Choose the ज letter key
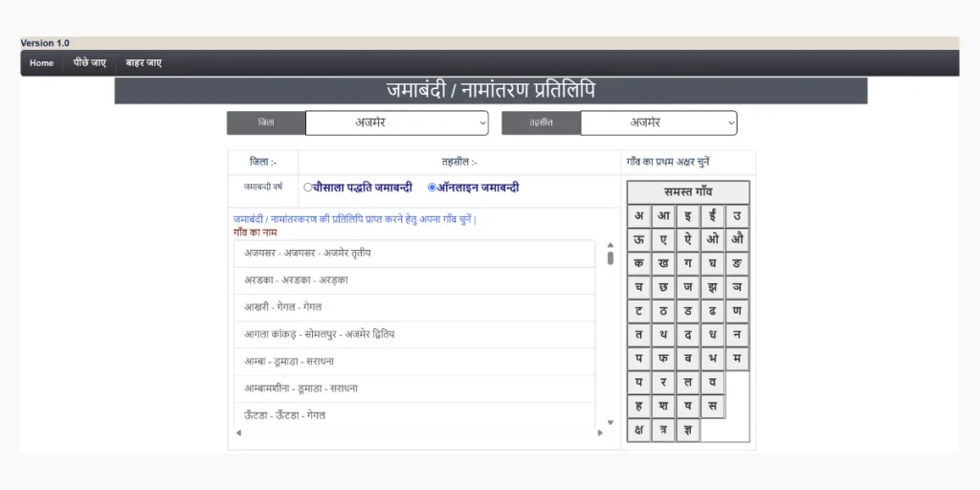Viewport: 980px width, 490px height. [x=687, y=287]
